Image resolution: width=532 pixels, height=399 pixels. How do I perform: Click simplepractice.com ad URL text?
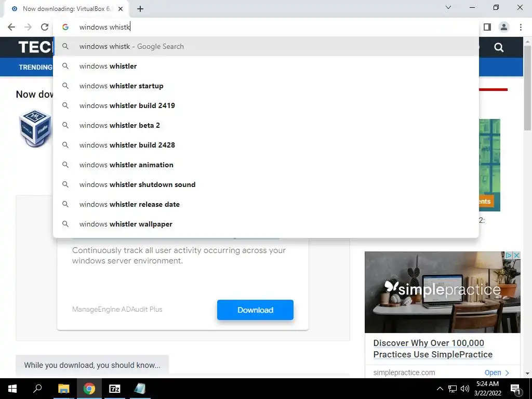[x=404, y=373]
